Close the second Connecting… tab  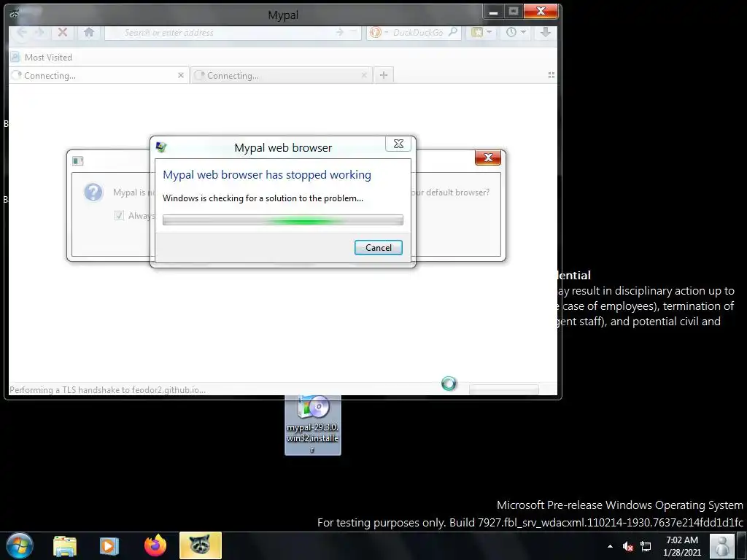click(x=364, y=75)
